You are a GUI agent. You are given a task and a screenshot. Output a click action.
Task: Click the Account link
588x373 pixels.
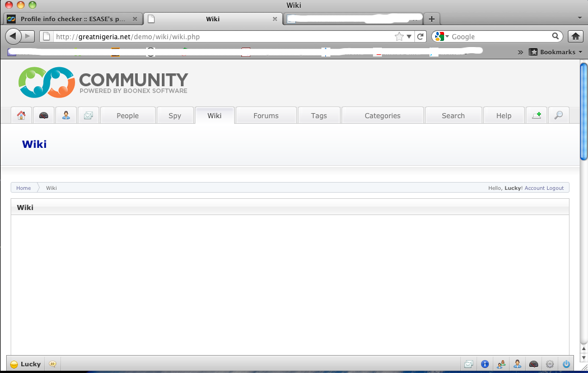534,188
